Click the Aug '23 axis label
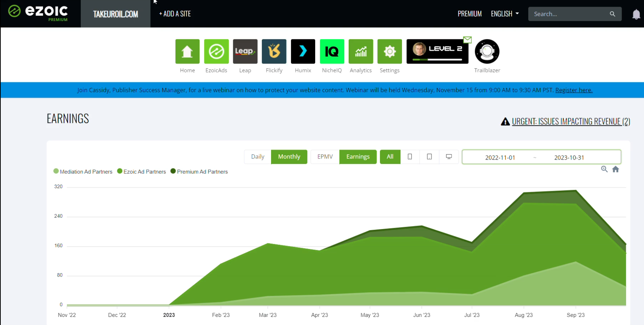644x325 pixels. tap(524, 315)
